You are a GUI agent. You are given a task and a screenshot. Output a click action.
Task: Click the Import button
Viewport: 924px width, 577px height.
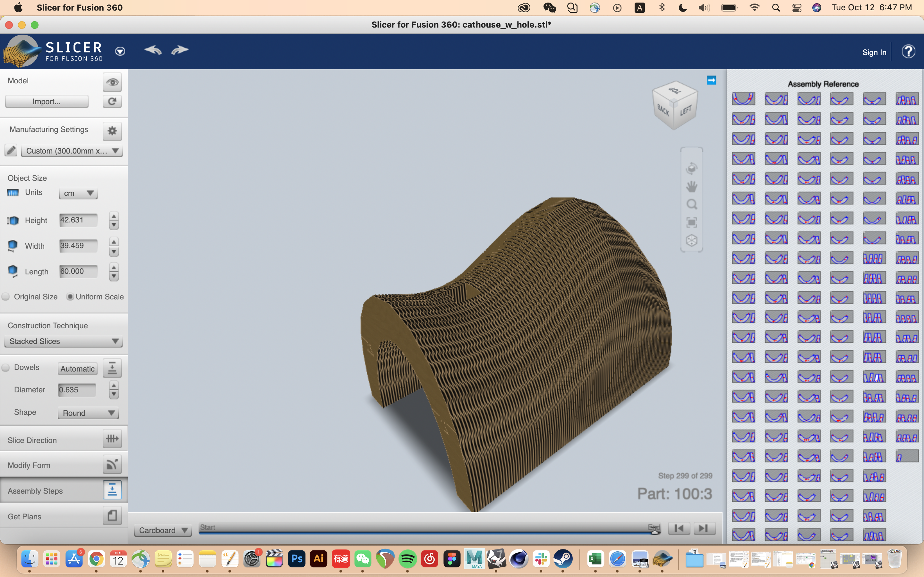(x=47, y=102)
